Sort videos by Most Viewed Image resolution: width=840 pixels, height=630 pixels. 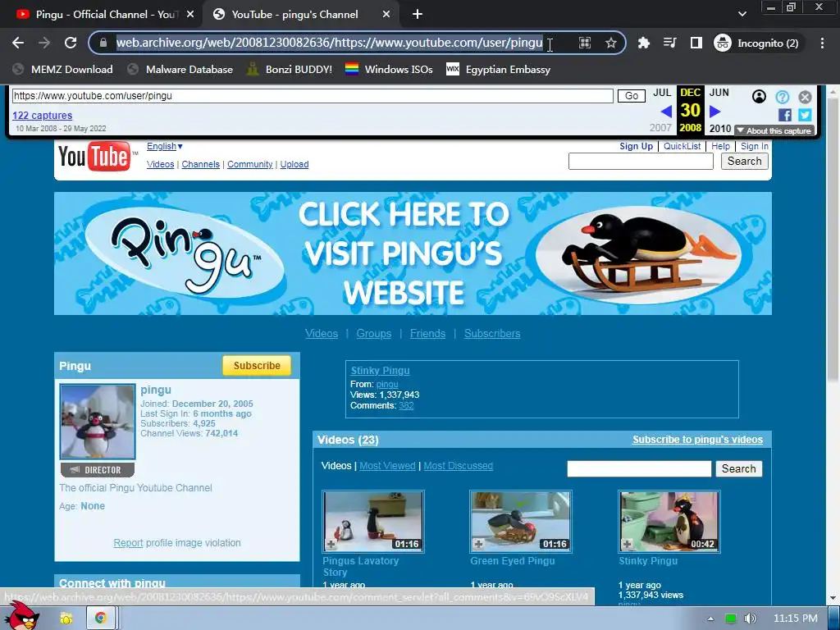[x=387, y=466]
